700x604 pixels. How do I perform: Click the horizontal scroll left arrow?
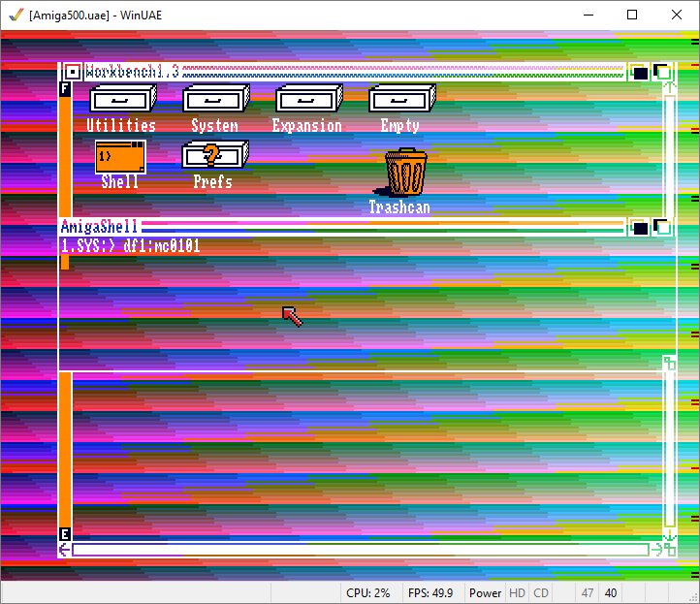[x=65, y=550]
